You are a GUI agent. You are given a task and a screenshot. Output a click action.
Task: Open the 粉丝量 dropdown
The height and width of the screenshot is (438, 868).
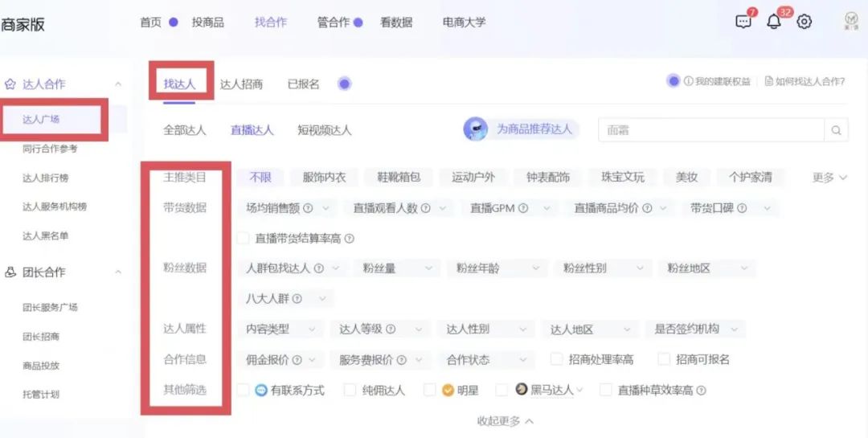tap(397, 268)
